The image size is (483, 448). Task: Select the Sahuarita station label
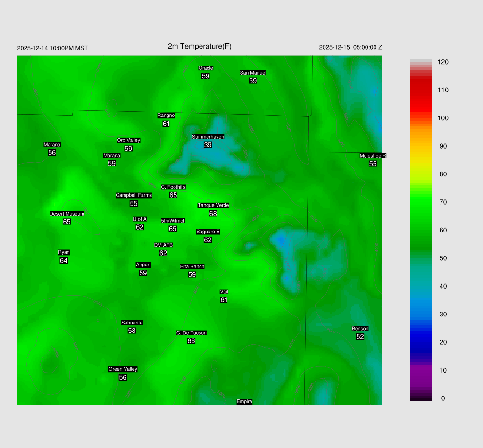click(132, 323)
